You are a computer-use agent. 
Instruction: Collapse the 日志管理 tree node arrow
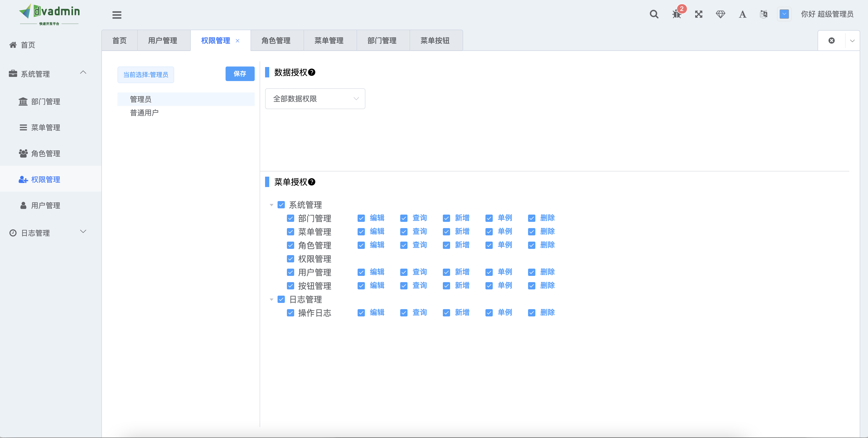click(271, 300)
